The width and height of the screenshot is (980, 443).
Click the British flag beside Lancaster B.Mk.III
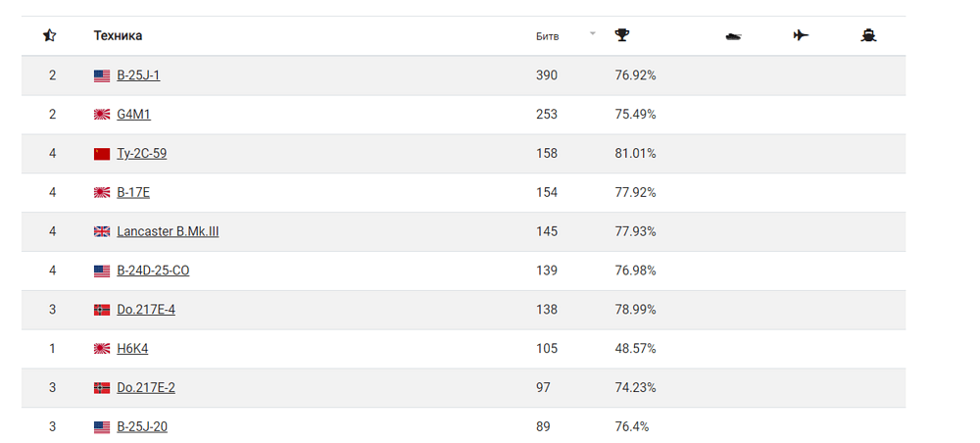(102, 232)
